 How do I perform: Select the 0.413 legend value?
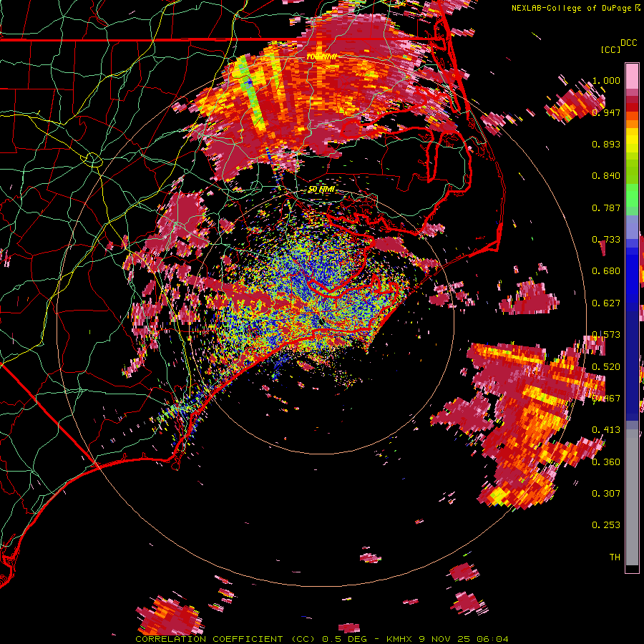[606, 430]
